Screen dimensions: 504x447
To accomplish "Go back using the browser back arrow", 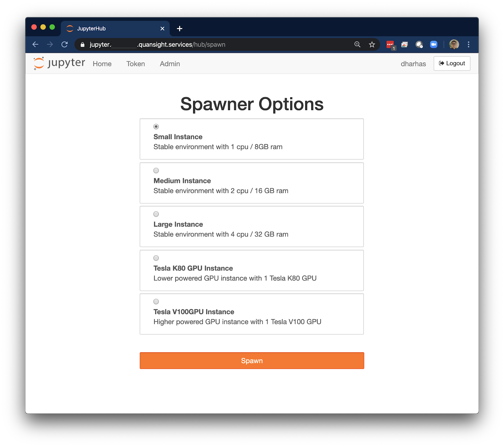I will (x=36, y=44).
